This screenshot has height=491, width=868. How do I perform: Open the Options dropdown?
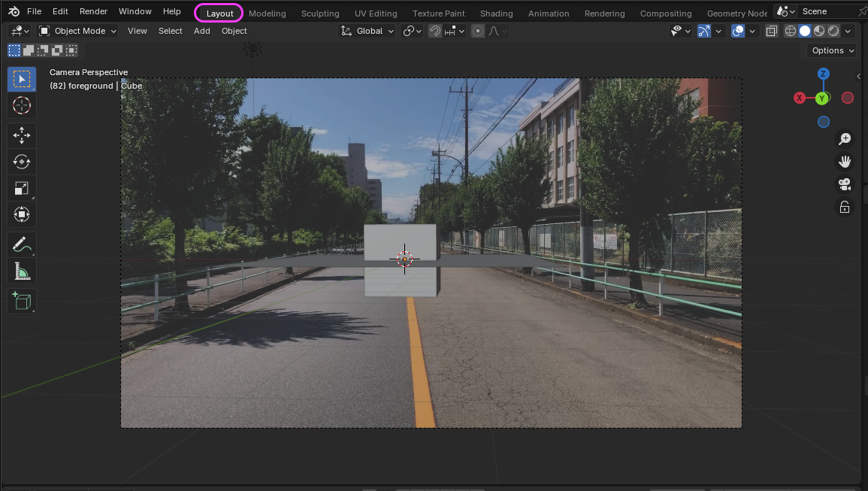point(833,50)
